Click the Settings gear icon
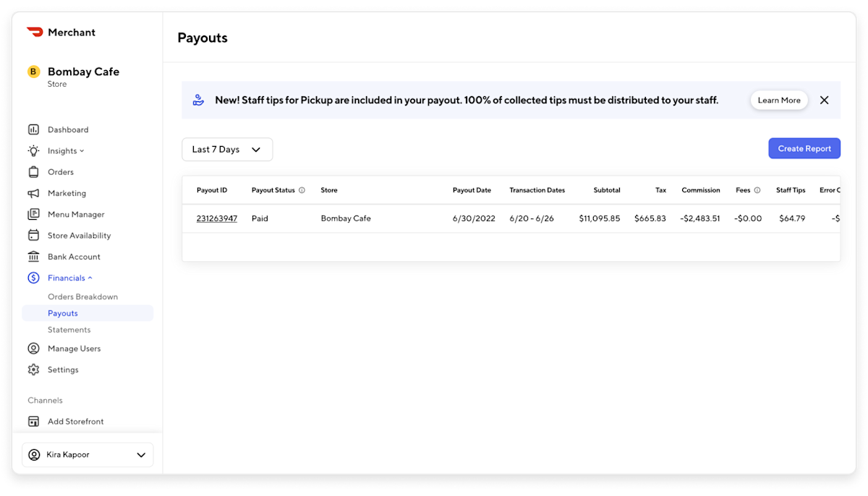Image resolution: width=868 pixels, height=496 pixels. pyautogui.click(x=33, y=369)
